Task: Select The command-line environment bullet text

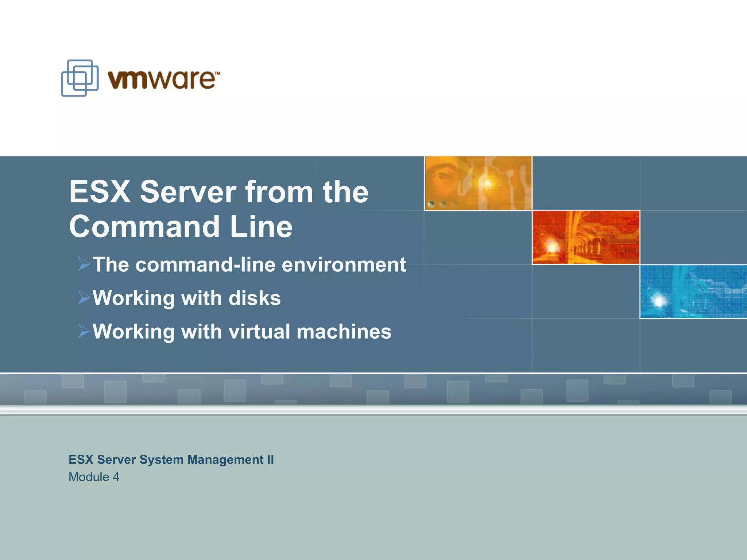Action: pos(249,264)
